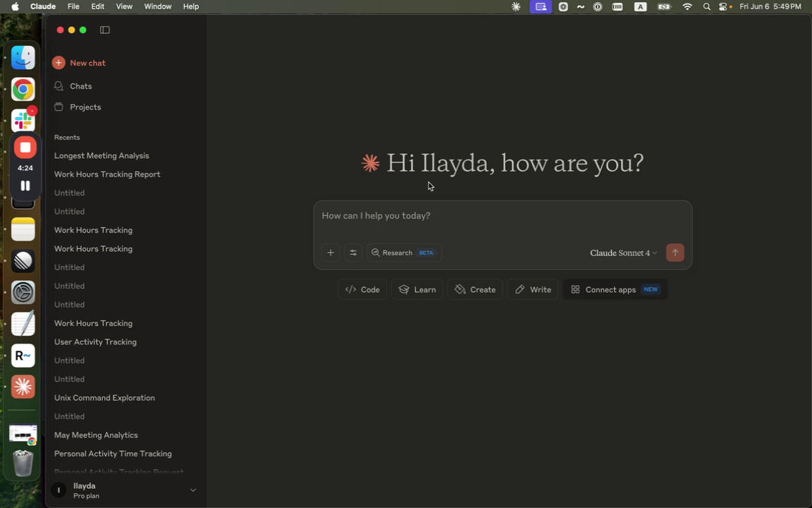Open the Chats list
The image size is (812, 508).
pyautogui.click(x=80, y=86)
